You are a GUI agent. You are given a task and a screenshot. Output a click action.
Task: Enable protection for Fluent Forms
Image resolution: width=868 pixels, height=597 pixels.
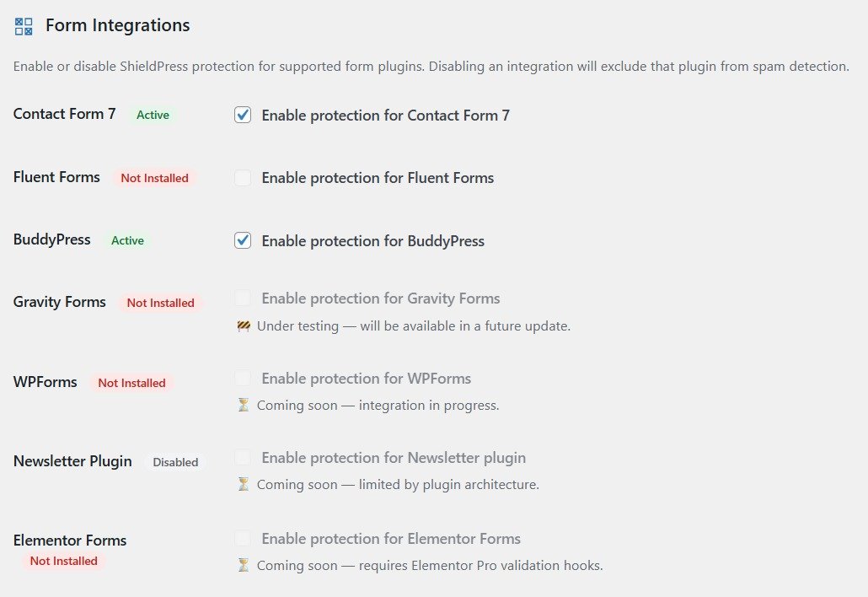[x=242, y=177]
